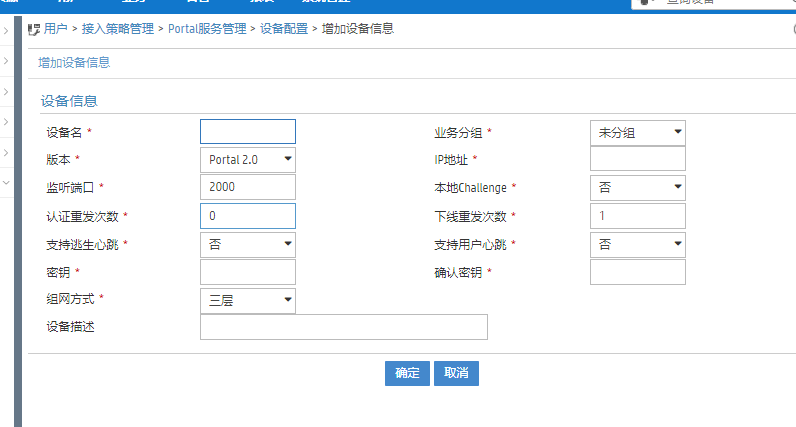Image resolution: width=796 pixels, height=427 pixels.
Task: Go to 用户 breadcrumb link
Action: (56, 30)
